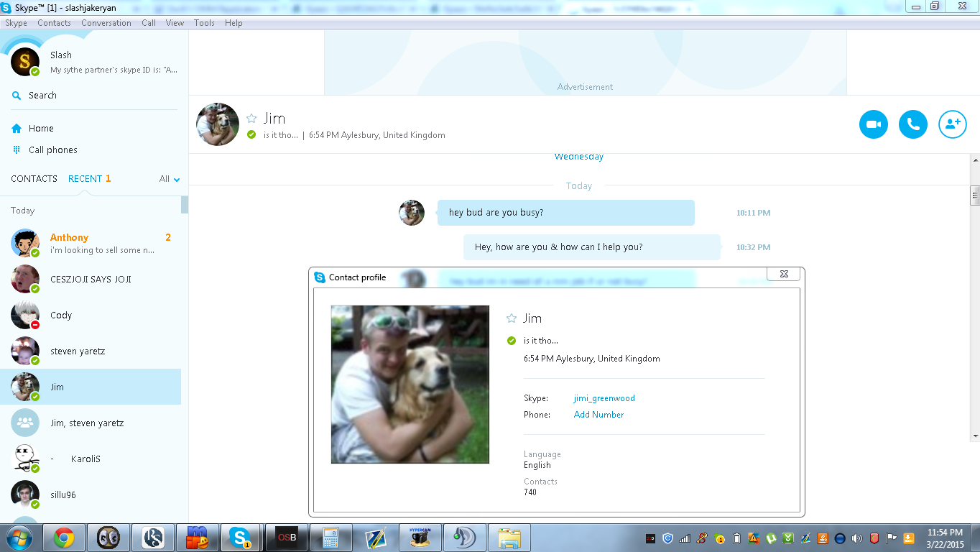This screenshot has height=552, width=980.
Task: Expand the 'All' contacts filter dropdown
Action: coord(170,179)
